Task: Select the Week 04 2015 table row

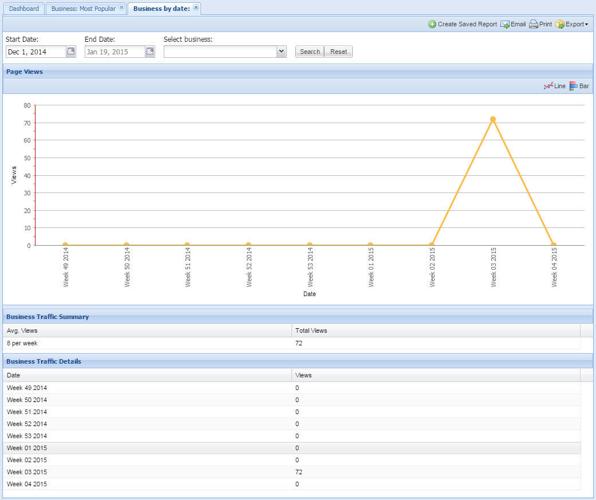Action: coord(292,484)
